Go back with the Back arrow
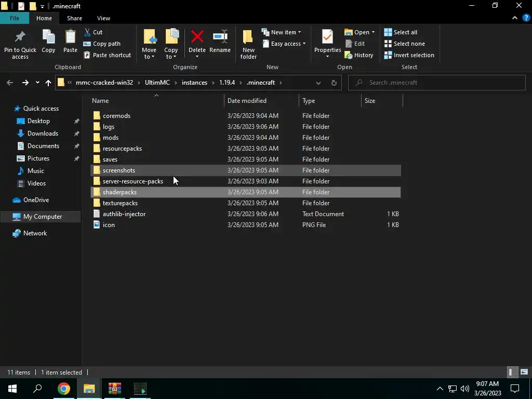The image size is (532, 399). [10, 83]
